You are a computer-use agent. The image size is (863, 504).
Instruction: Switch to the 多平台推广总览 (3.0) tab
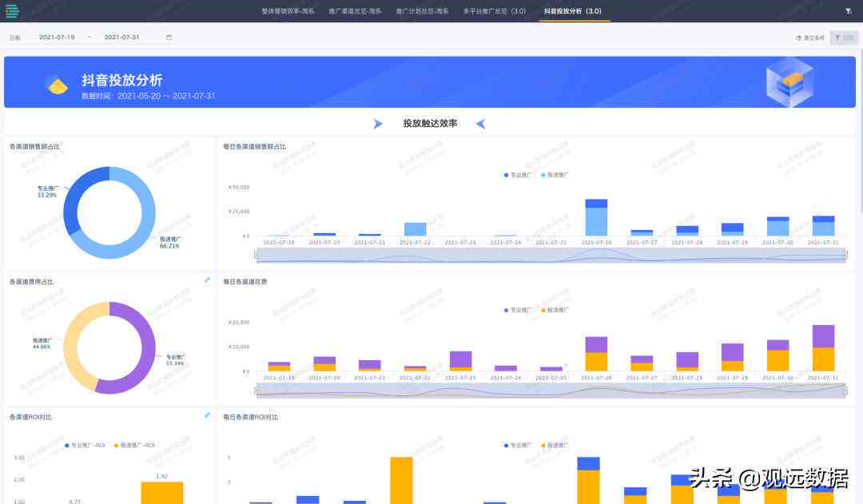495,11
